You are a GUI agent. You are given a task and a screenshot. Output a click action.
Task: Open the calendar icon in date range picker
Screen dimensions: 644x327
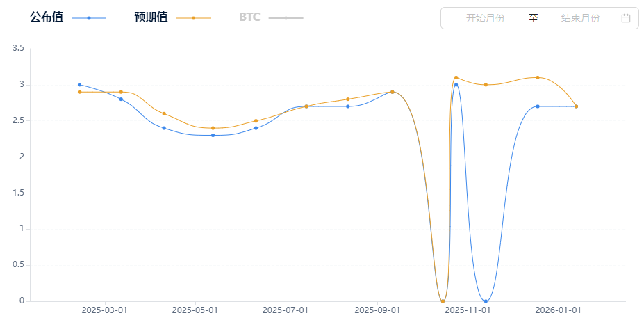coord(625,18)
